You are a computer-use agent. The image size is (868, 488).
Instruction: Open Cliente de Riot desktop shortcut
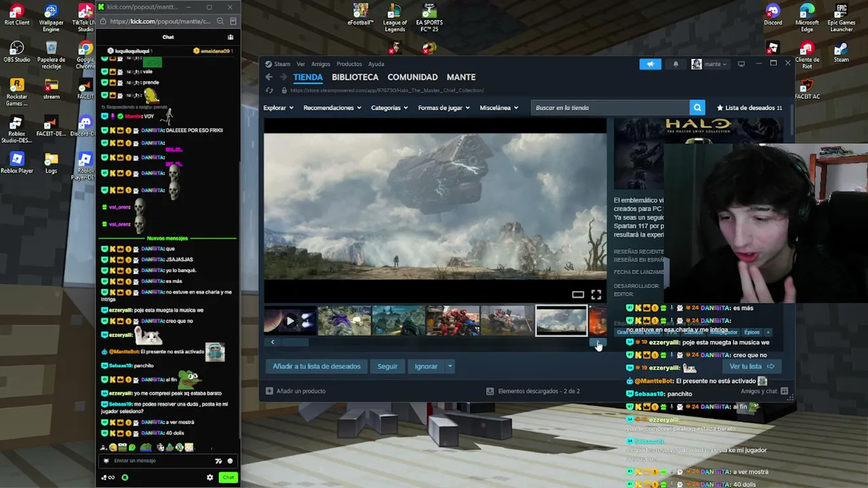pos(807,56)
